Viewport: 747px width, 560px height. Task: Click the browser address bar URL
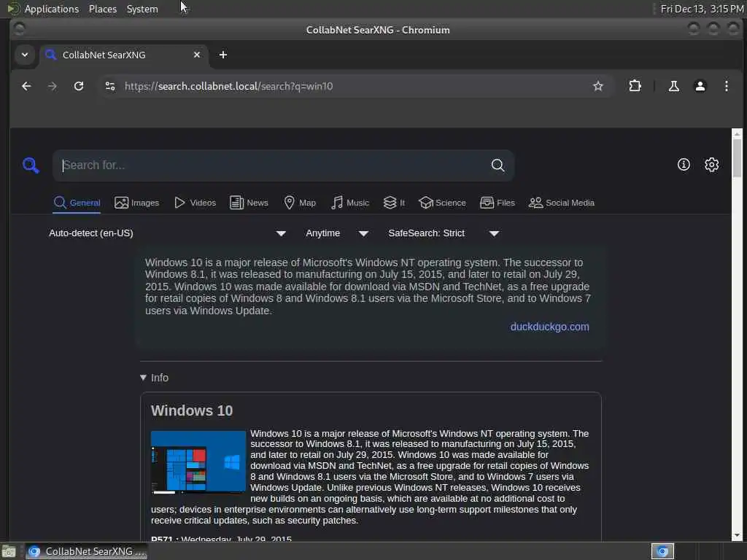228,86
